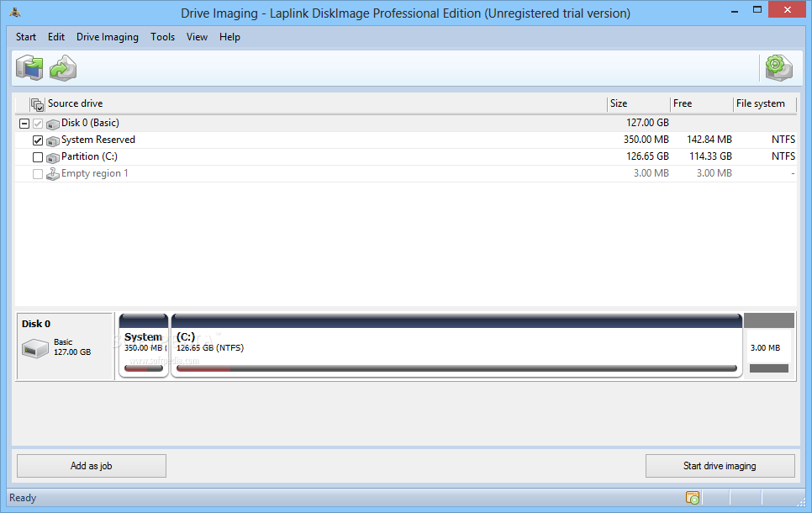Open the Tools menu
The width and height of the screenshot is (812, 513).
pyautogui.click(x=162, y=37)
